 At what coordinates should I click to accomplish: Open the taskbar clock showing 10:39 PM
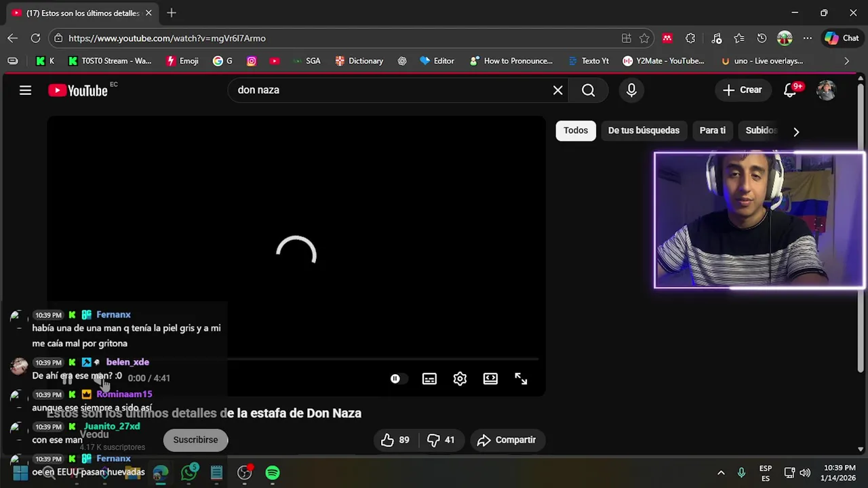(x=839, y=472)
